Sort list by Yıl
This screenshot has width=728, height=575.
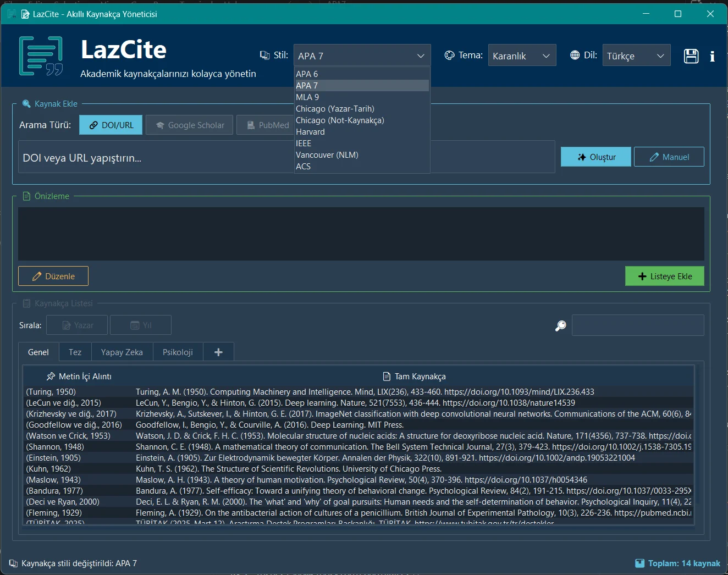coord(141,325)
